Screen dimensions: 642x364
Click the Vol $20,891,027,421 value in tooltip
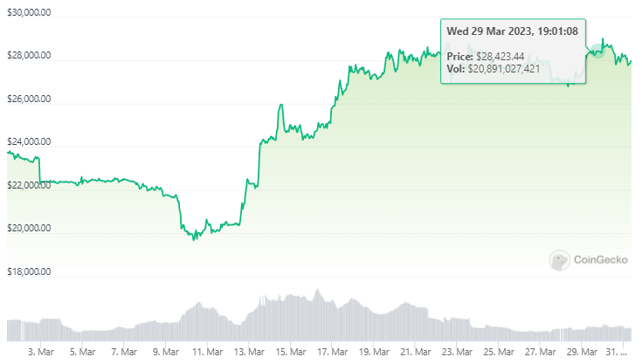(504, 69)
